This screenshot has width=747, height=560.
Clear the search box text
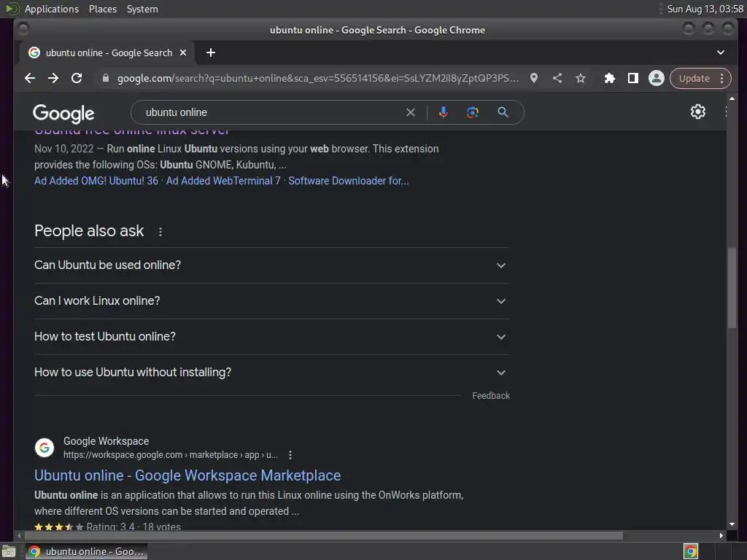(x=411, y=112)
